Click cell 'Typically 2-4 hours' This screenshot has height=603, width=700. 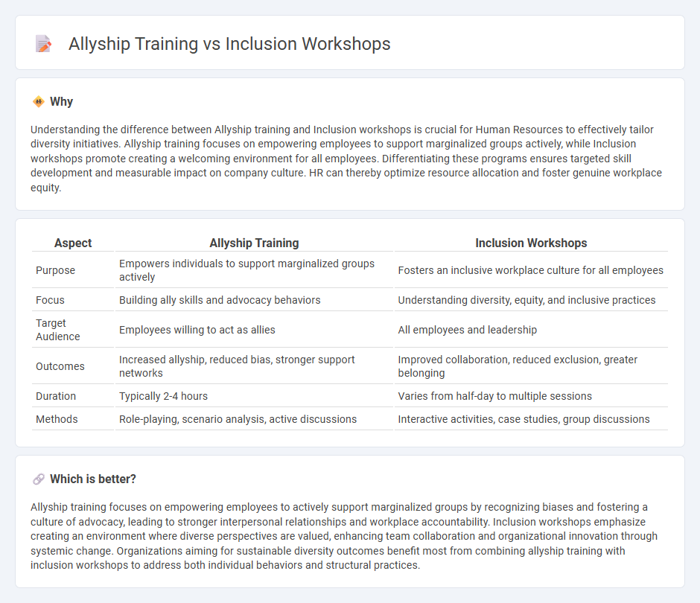coord(254,396)
